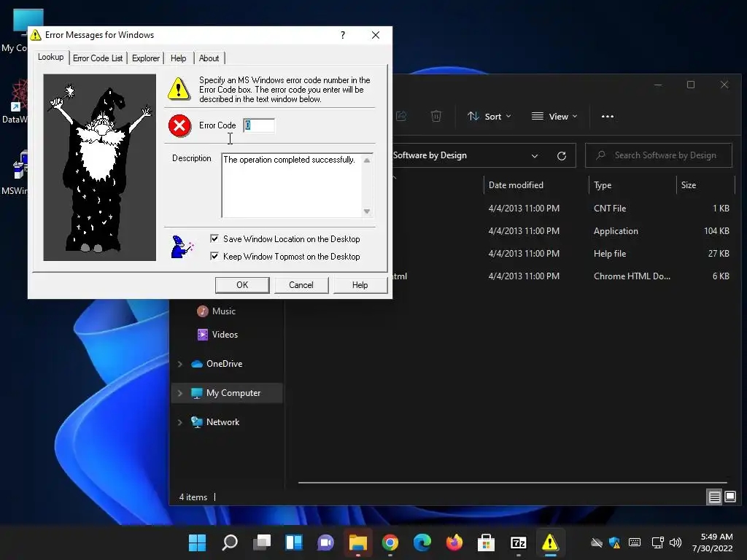Expand the OneDrive tree node

[x=180, y=364]
